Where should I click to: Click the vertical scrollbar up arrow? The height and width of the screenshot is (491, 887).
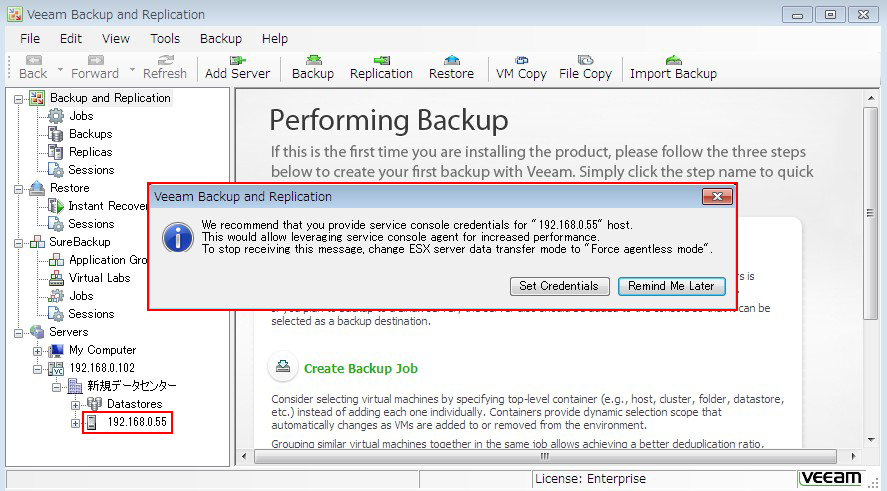(x=871, y=98)
